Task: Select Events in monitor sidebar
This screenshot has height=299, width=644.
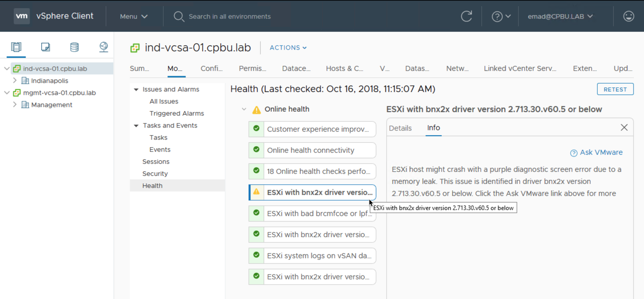Action: point(160,150)
